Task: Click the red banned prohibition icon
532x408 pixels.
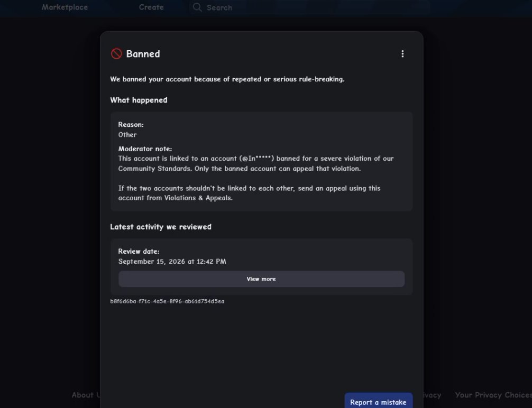Action: (x=116, y=53)
